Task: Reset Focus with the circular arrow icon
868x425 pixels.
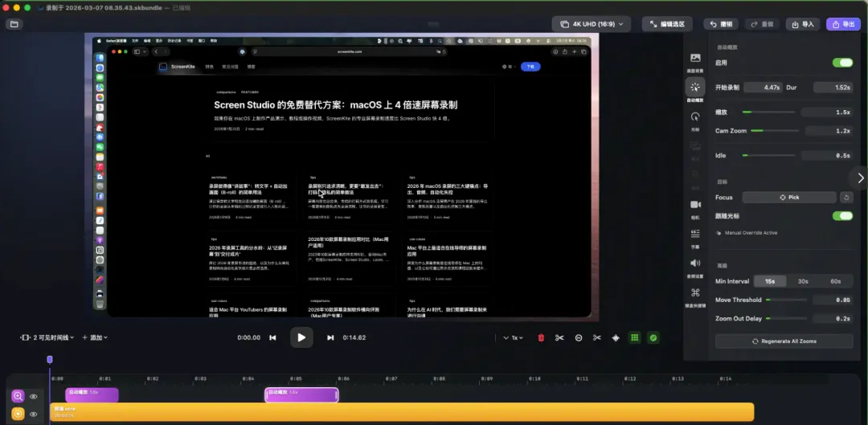Action: [x=845, y=197]
